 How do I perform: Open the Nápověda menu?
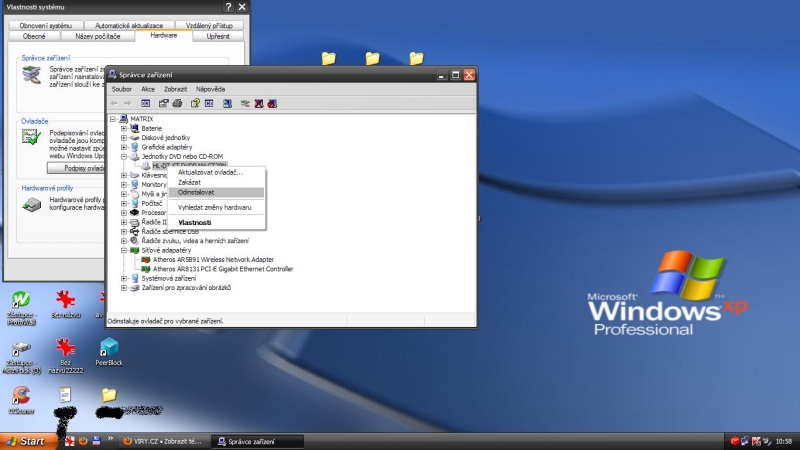click(210, 89)
